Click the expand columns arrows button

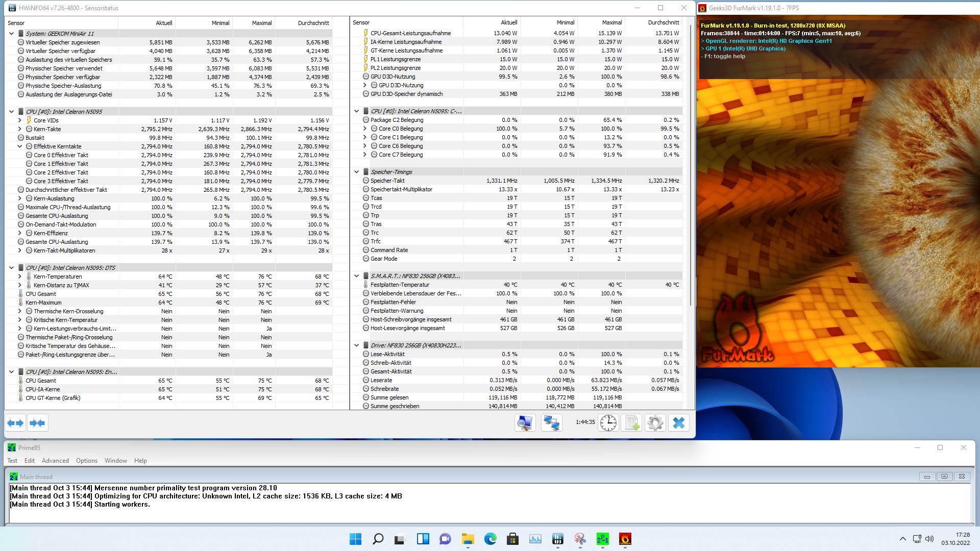(15, 423)
